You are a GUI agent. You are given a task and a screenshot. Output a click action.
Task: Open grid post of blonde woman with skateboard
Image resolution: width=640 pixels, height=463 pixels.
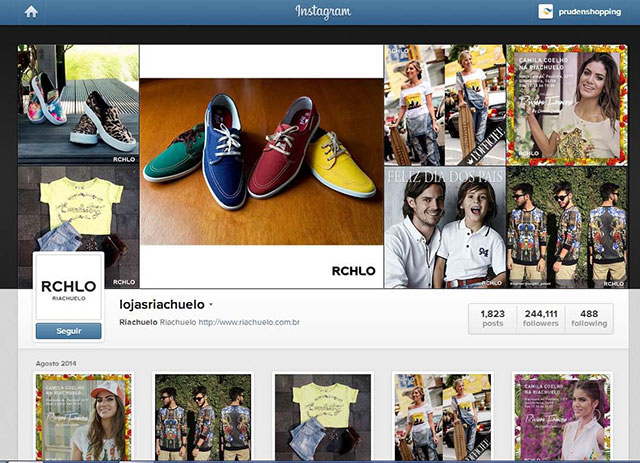[x=443, y=417]
